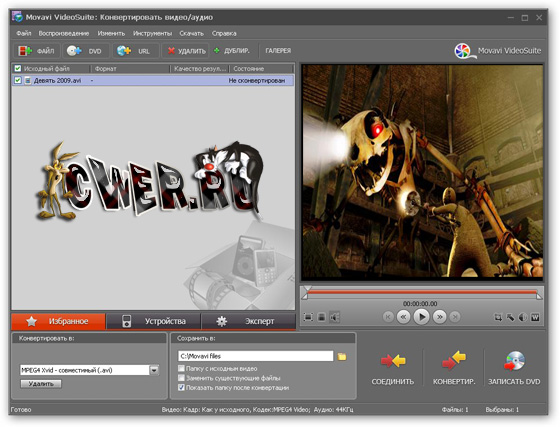Fast forward the video preview
This screenshot has height=427, width=560.
440,317
